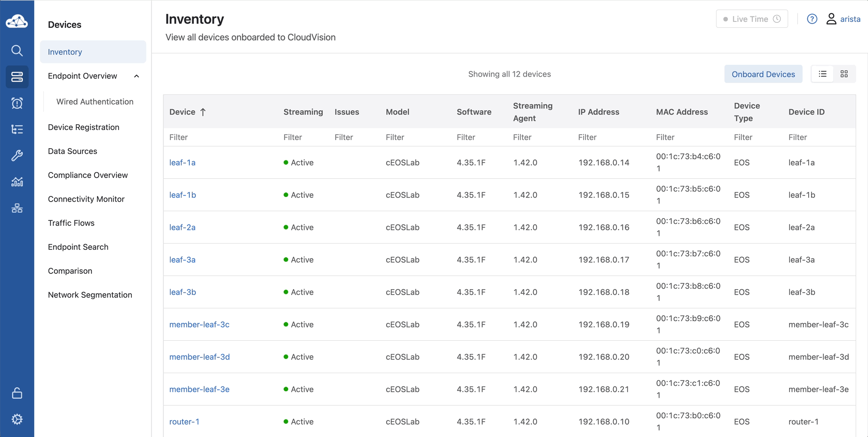Screen dimensions: 868x437
Task: Click the Device Type filter field
Action: pyautogui.click(x=756, y=137)
